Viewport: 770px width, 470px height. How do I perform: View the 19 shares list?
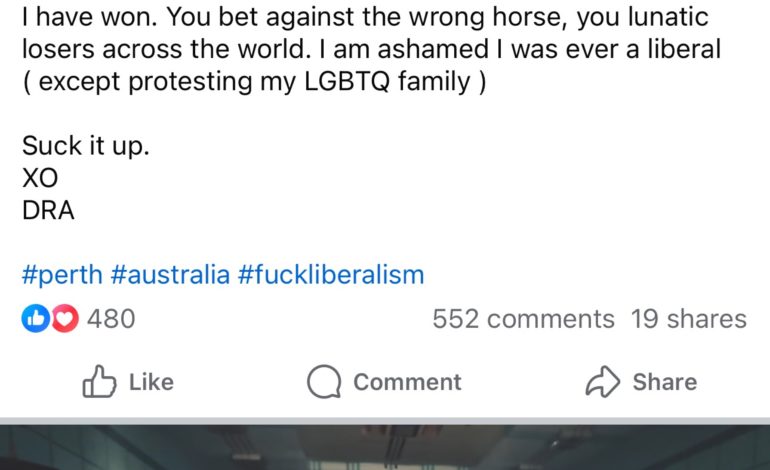coord(688,319)
